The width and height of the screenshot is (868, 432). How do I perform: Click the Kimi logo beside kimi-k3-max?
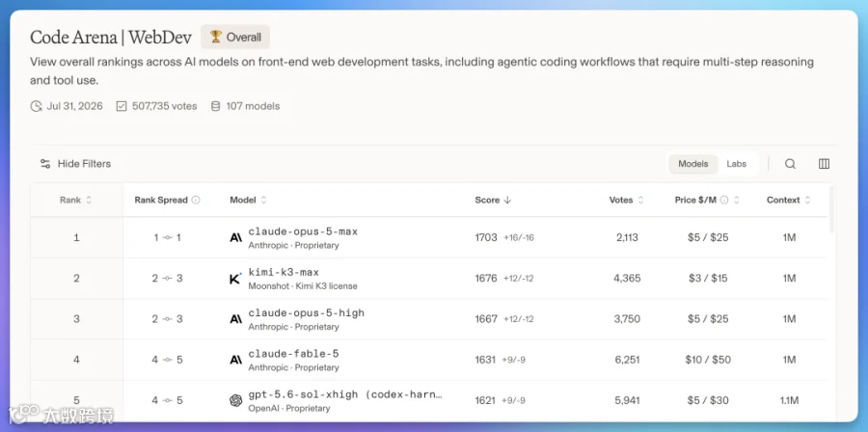[236, 279]
